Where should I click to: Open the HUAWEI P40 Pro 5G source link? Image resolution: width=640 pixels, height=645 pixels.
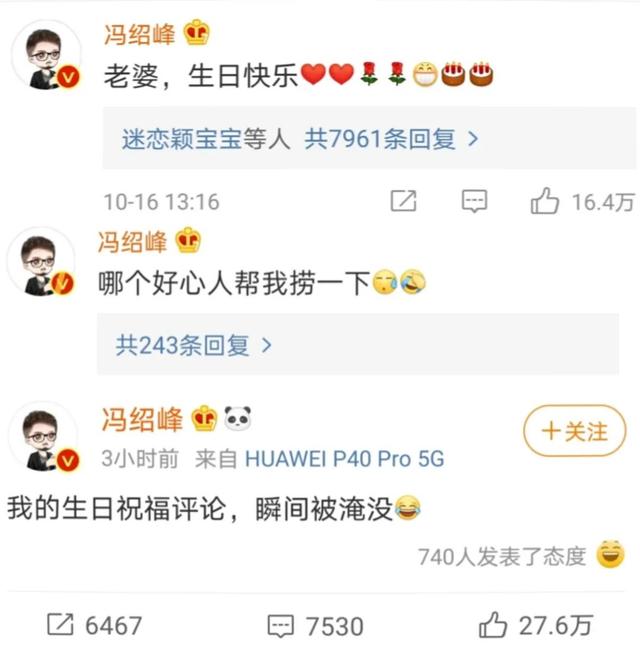(x=345, y=458)
